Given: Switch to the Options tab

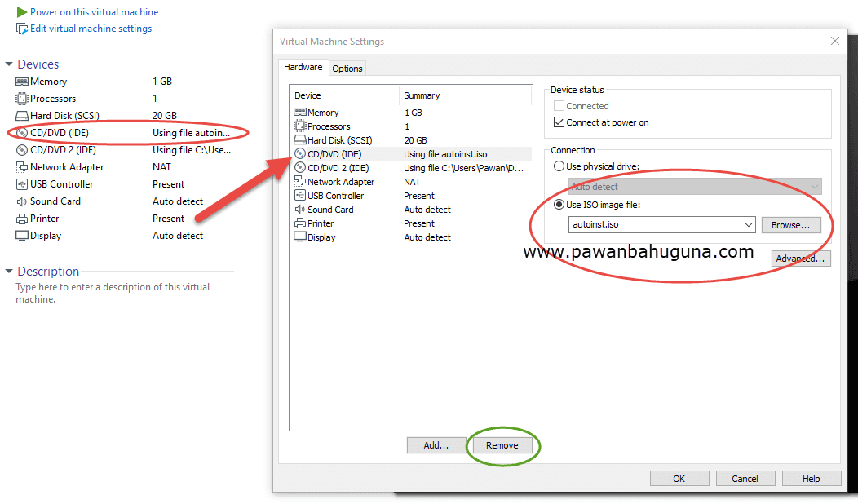Looking at the screenshot, I should pos(347,69).
